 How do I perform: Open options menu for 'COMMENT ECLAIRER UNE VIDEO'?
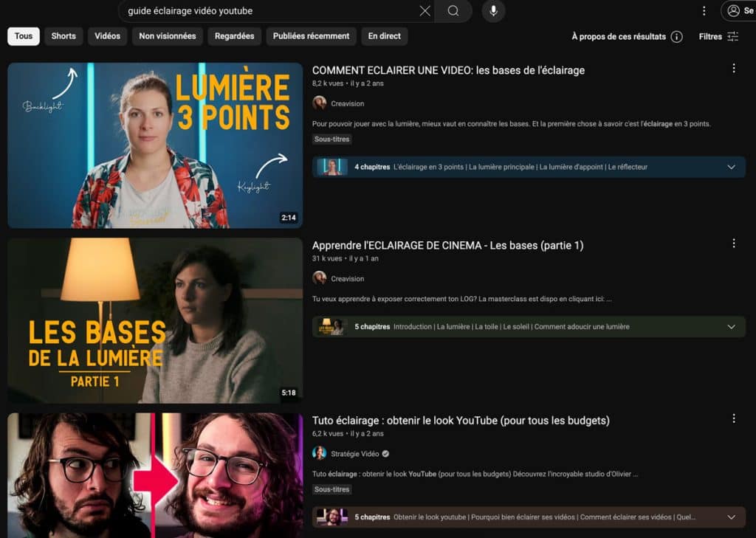click(x=733, y=69)
